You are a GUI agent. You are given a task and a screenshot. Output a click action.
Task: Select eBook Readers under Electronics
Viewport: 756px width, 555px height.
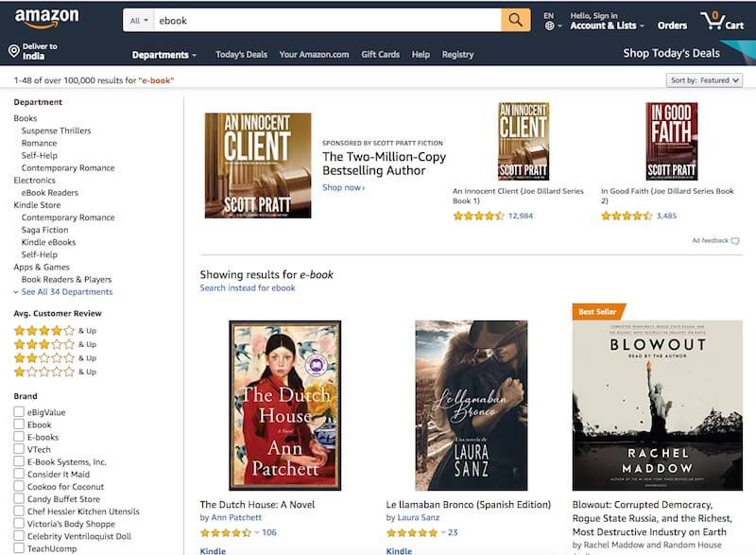(50, 192)
